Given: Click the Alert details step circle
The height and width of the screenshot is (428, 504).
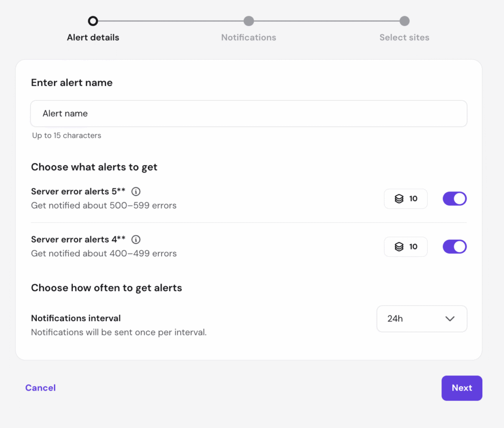Looking at the screenshot, I should tap(93, 21).
